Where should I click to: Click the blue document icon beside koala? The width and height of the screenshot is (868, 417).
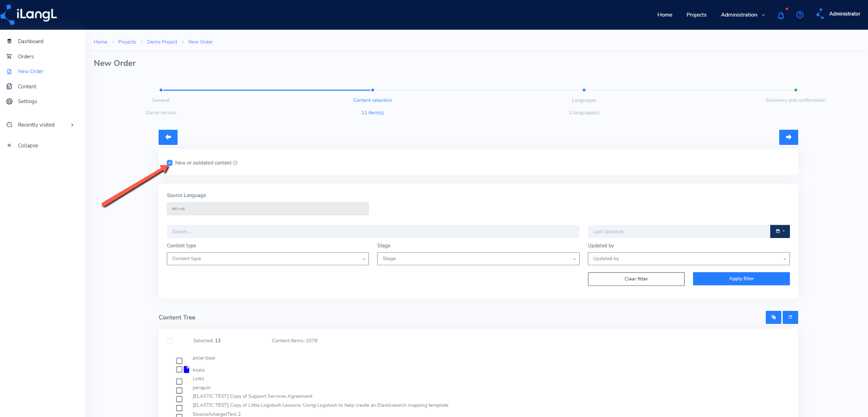[187, 370]
